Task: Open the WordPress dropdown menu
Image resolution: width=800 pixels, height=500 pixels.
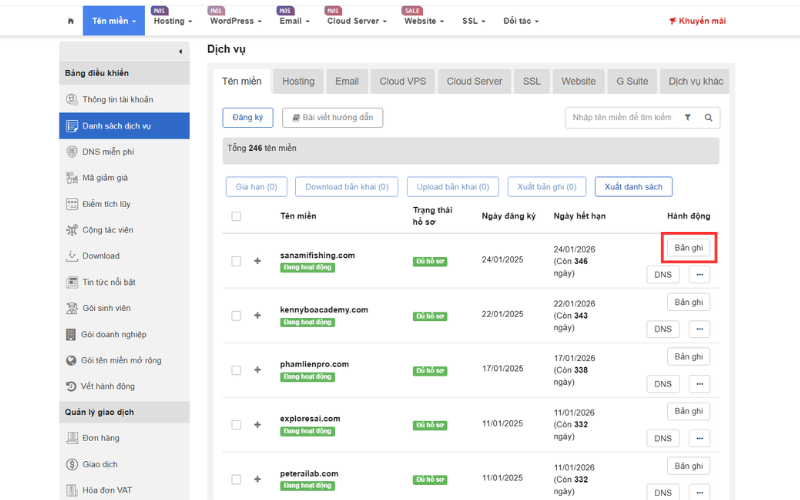Action: 236,21
